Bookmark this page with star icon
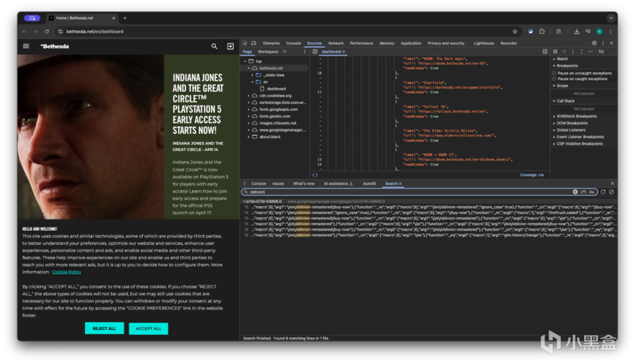The height and width of the screenshot is (364, 635). (x=514, y=32)
